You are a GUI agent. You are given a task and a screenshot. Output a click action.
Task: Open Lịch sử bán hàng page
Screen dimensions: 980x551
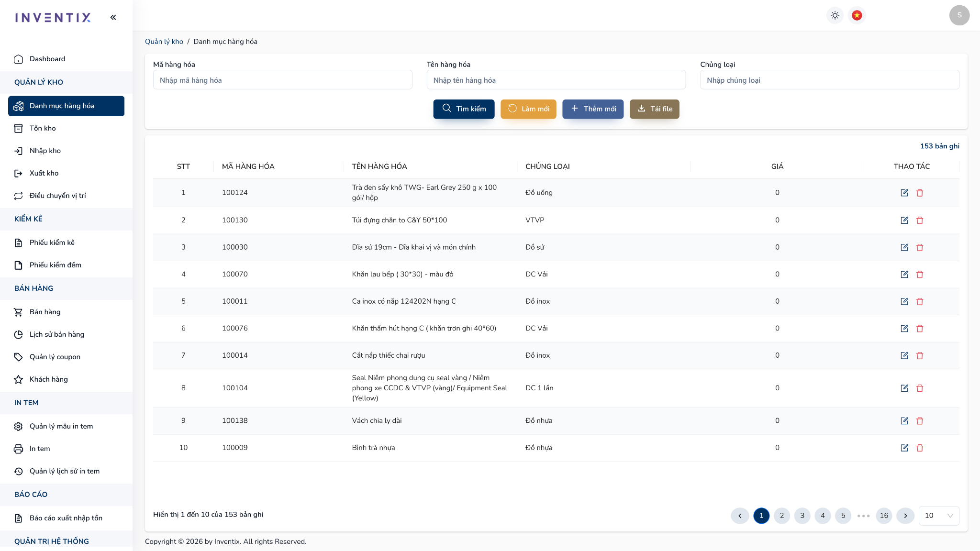[66, 334]
